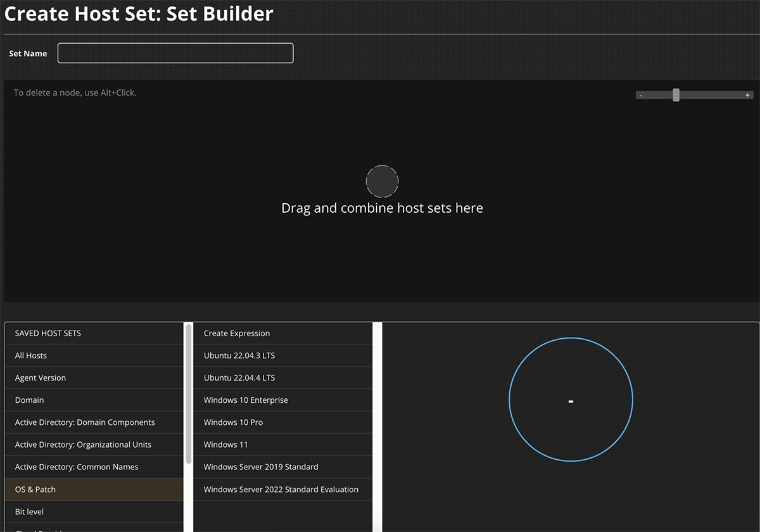The height and width of the screenshot is (532, 760).
Task: Select SAVED HOST SETS category
Action: coord(94,333)
